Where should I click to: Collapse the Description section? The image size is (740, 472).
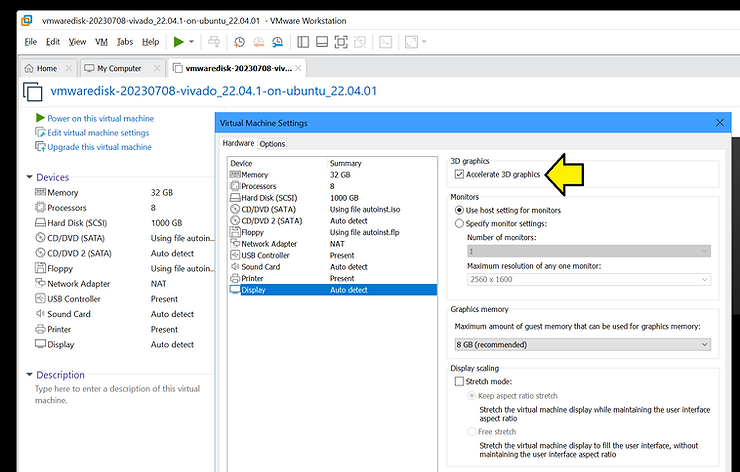(29, 374)
